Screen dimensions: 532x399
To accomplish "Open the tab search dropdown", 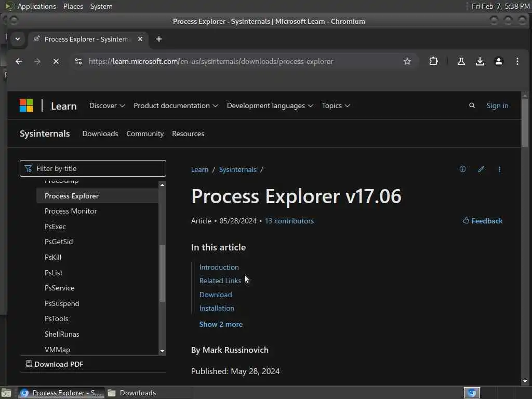I will [18, 39].
